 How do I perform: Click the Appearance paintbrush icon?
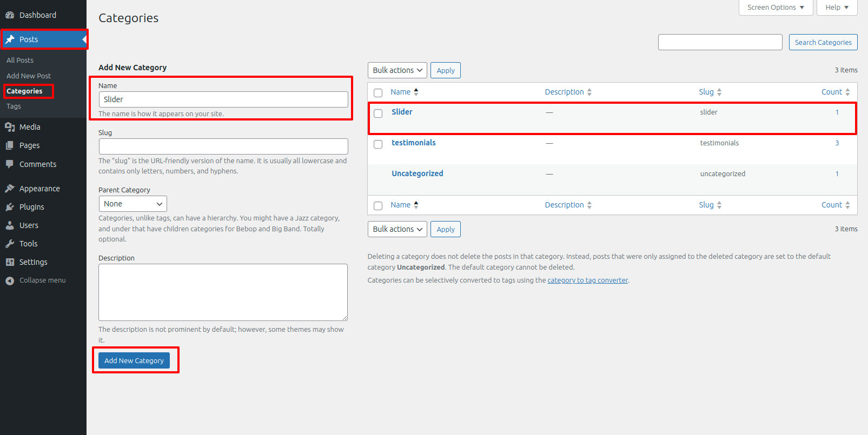[x=10, y=189]
